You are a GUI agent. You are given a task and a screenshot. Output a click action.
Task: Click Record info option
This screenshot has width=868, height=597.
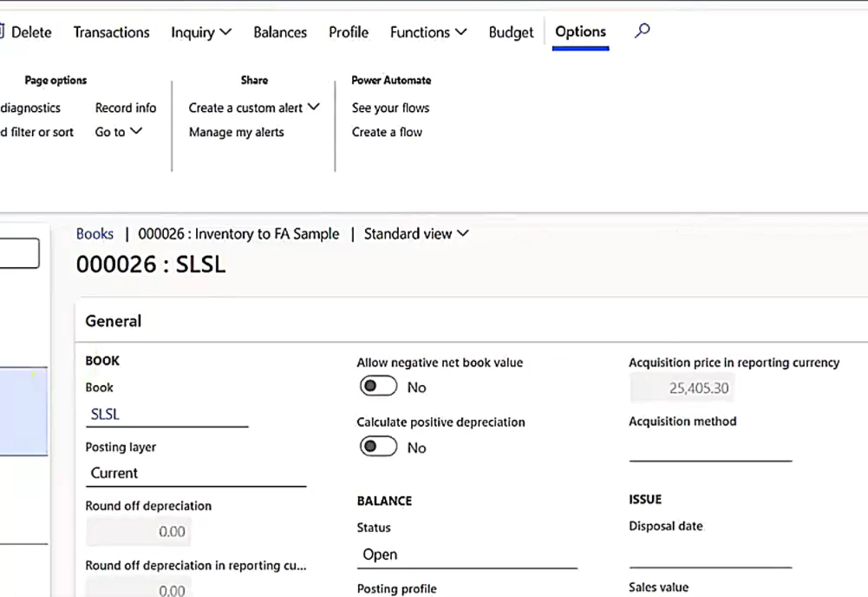click(x=126, y=108)
